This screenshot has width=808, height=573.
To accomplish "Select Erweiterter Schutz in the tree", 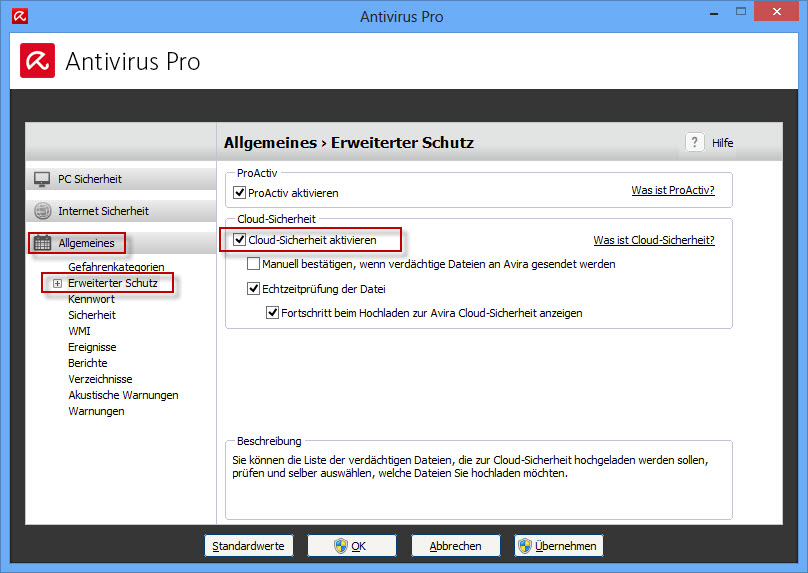I will pos(113,283).
